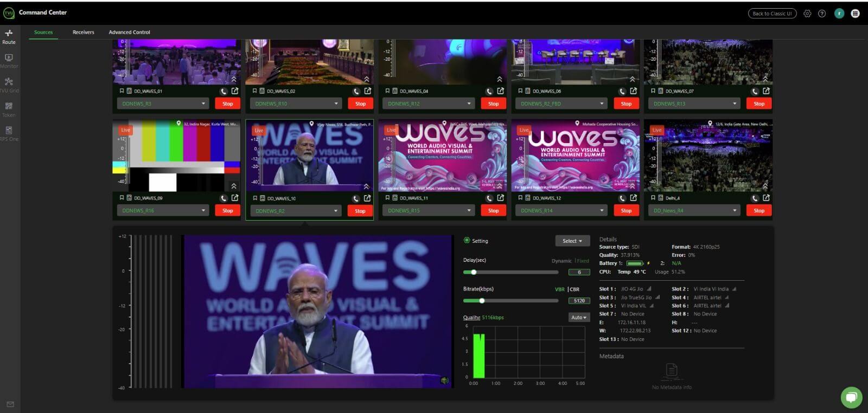The width and height of the screenshot is (868, 413).
Task: Switch to the Sources tab
Action: pos(43,32)
